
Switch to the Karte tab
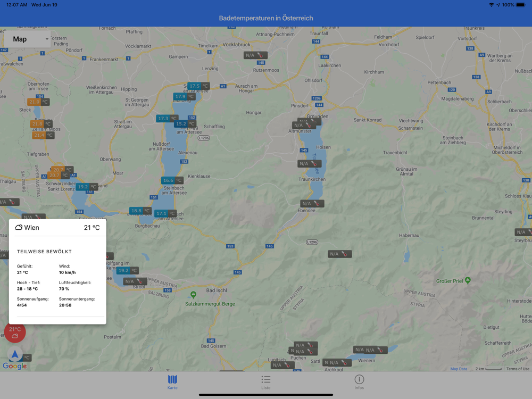[x=172, y=382]
